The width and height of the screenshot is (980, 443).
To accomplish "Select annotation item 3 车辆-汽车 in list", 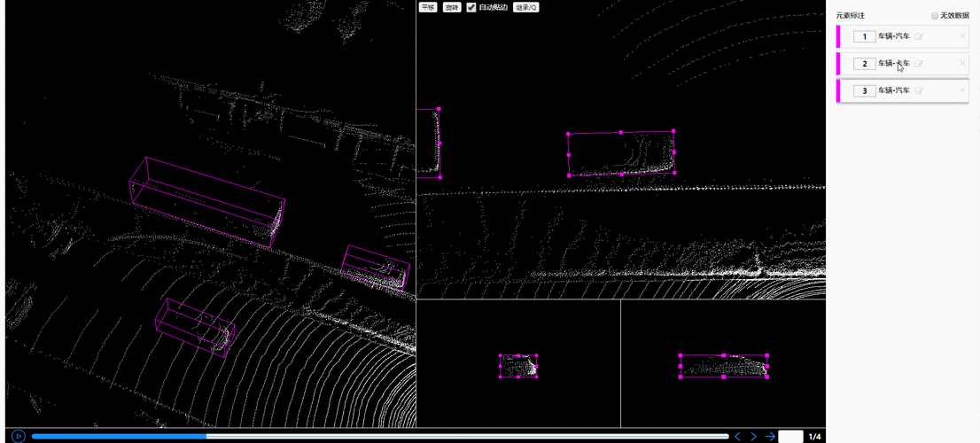I will 893,91.
